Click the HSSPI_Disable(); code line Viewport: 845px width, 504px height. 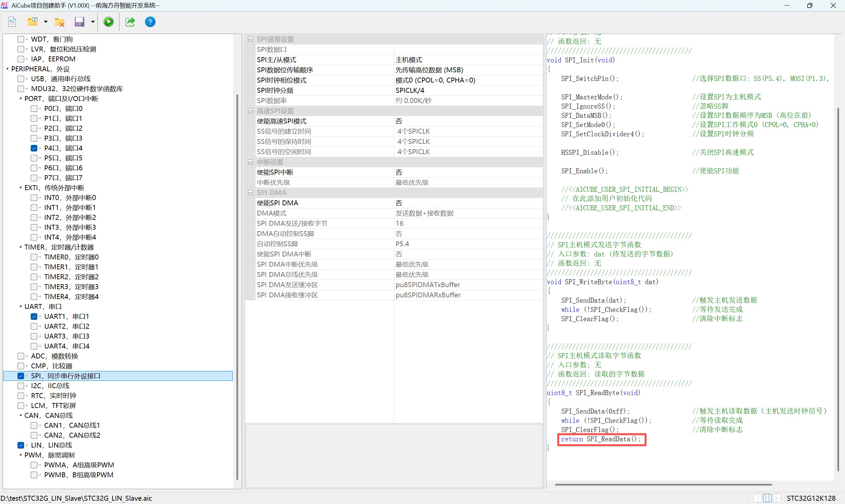click(x=590, y=152)
